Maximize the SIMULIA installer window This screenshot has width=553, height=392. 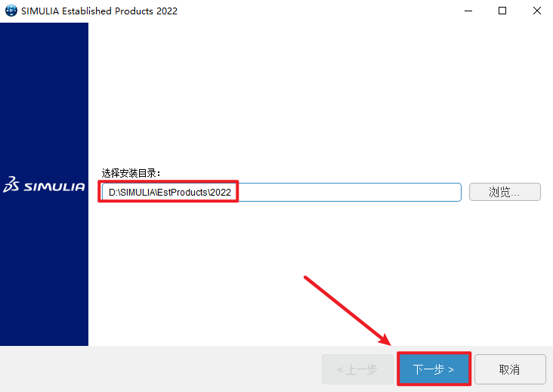pyautogui.click(x=502, y=11)
